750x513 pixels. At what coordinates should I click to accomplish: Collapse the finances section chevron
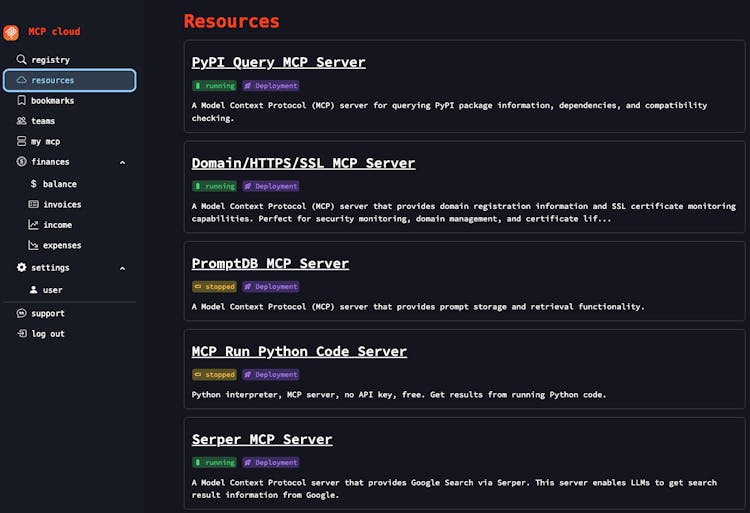pos(122,163)
